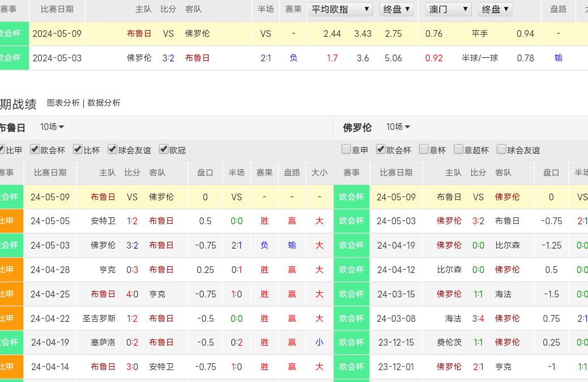Viewport: 588px width, 382px height.
Task: Uncheck the 比杯 checkbox
Action: pos(78,149)
